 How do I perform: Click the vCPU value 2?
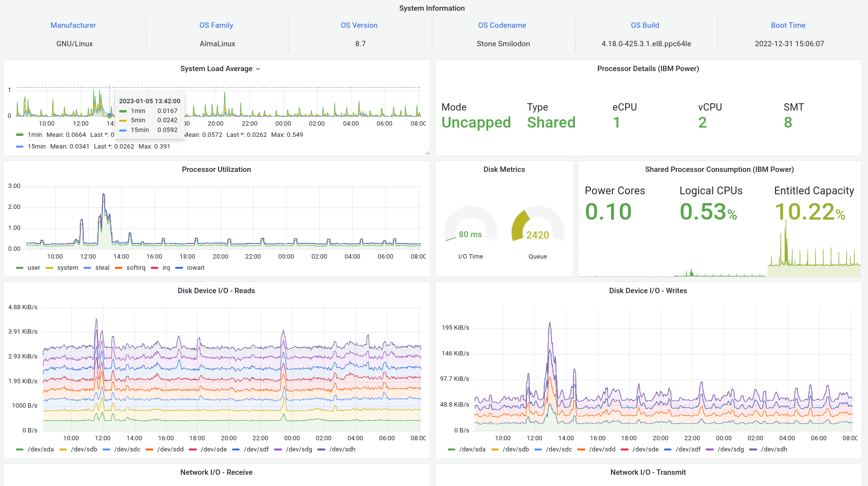coord(702,123)
